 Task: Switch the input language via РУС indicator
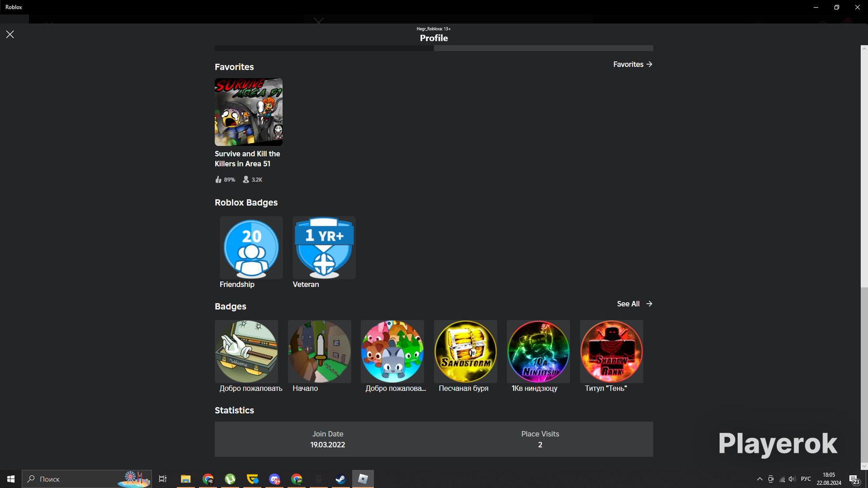(x=806, y=479)
